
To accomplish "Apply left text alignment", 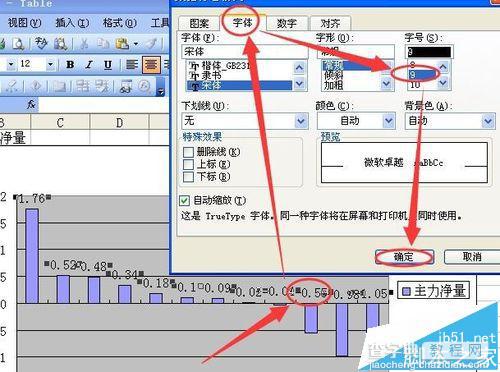I will click(132, 64).
